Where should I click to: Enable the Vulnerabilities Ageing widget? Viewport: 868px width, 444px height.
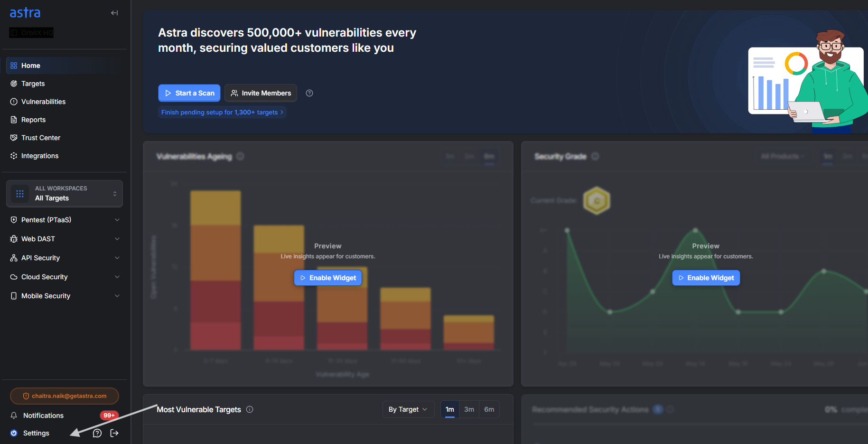point(328,278)
